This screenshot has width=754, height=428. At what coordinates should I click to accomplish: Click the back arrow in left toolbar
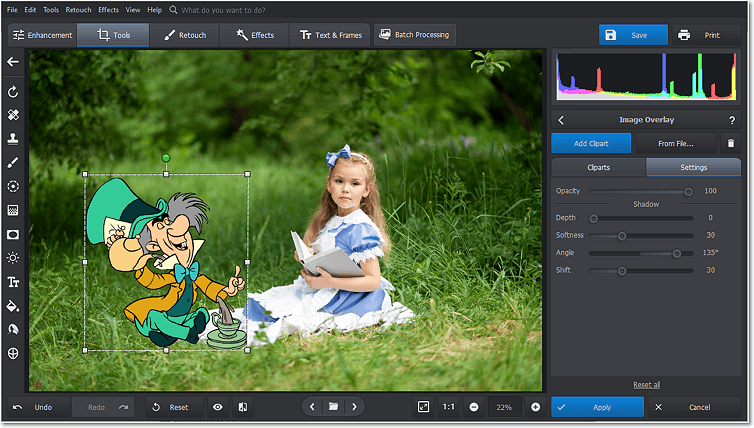tap(13, 62)
